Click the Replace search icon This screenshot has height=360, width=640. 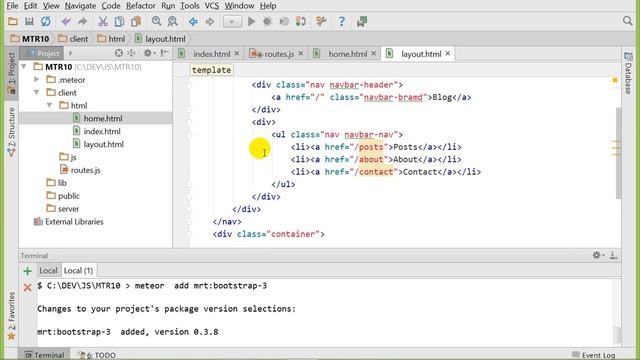[173, 21]
